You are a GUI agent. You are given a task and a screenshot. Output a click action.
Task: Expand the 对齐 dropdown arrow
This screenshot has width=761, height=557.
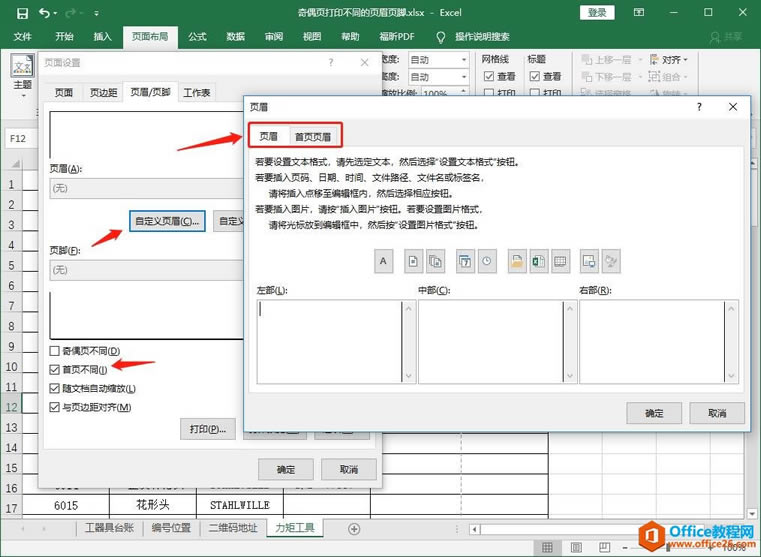coord(685,60)
